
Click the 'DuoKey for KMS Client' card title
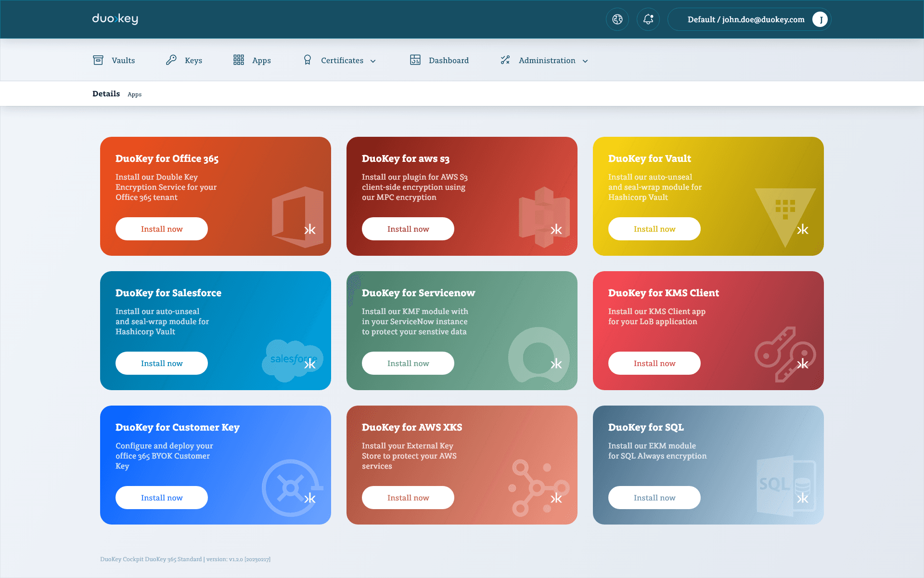664,293
